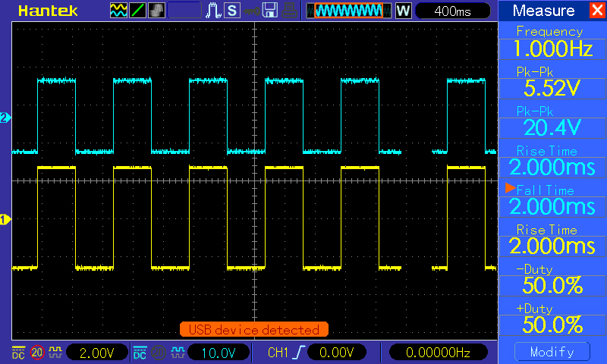Image resolution: width=607 pixels, height=364 pixels.
Task: Select the -Duty 50.0% measurement
Action: click(552, 285)
